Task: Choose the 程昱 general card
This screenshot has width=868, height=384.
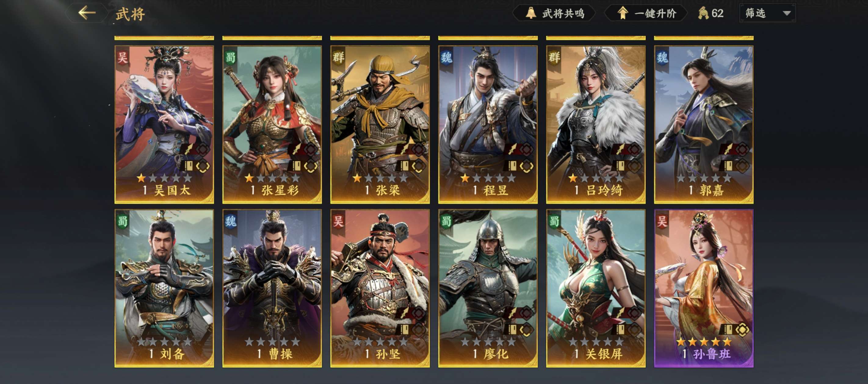Action: pos(488,125)
